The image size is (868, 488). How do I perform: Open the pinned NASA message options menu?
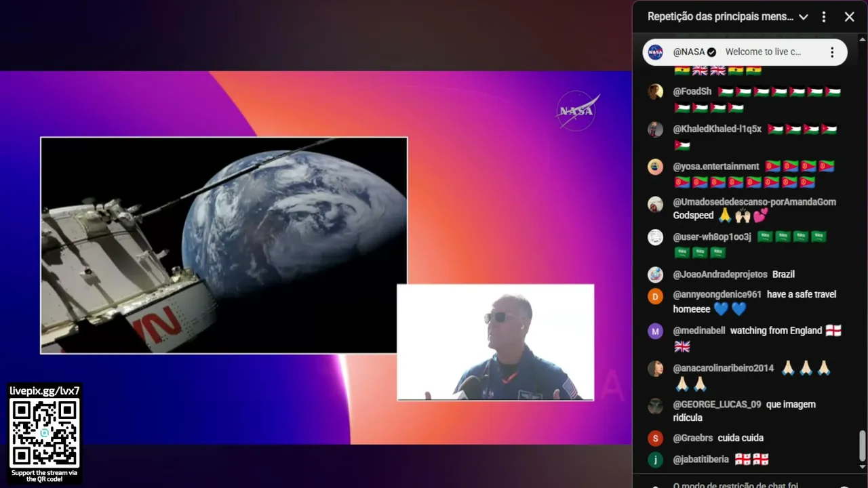832,52
